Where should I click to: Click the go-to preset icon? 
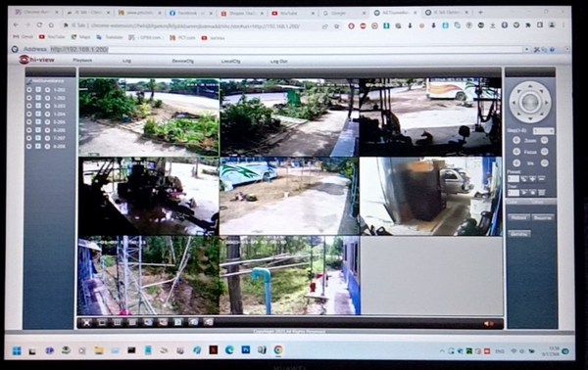[x=524, y=179]
